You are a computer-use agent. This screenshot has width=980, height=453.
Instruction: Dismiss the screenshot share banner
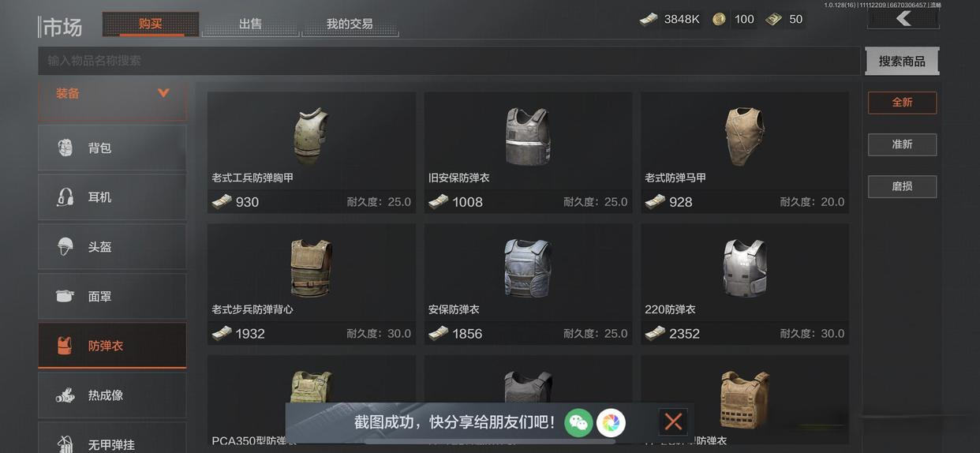coord(673,421)
